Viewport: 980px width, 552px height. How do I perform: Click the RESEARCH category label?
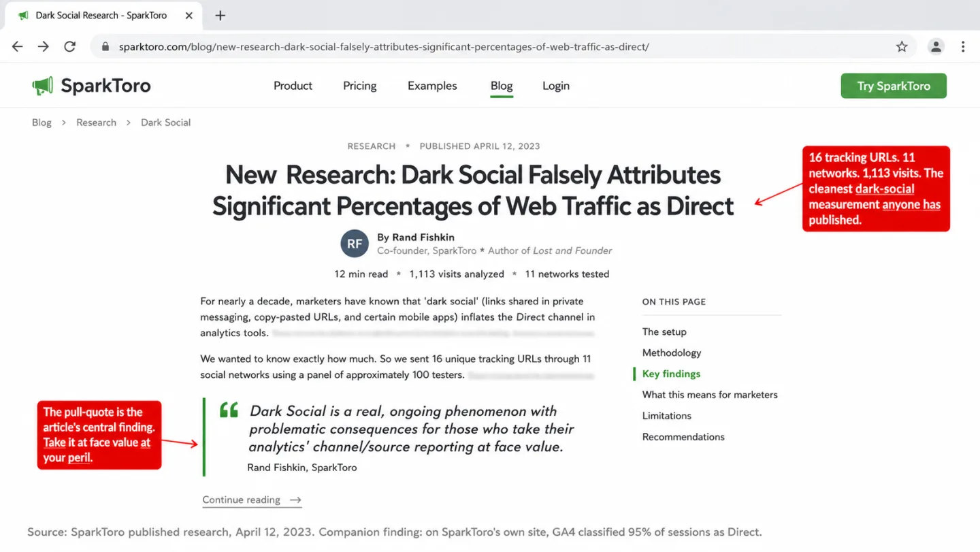[371, 146]
